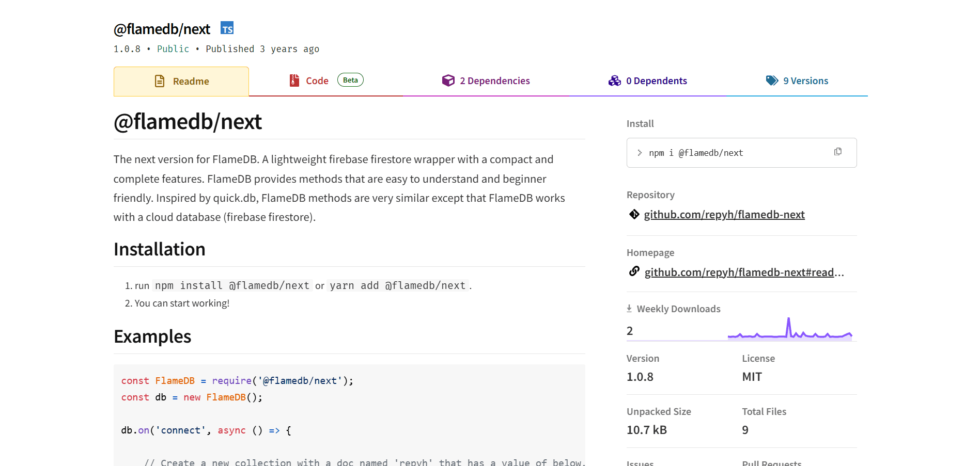This screenshot has height=466, width=980.
Task: Click the Readme file icon
Action: point(160,81)
